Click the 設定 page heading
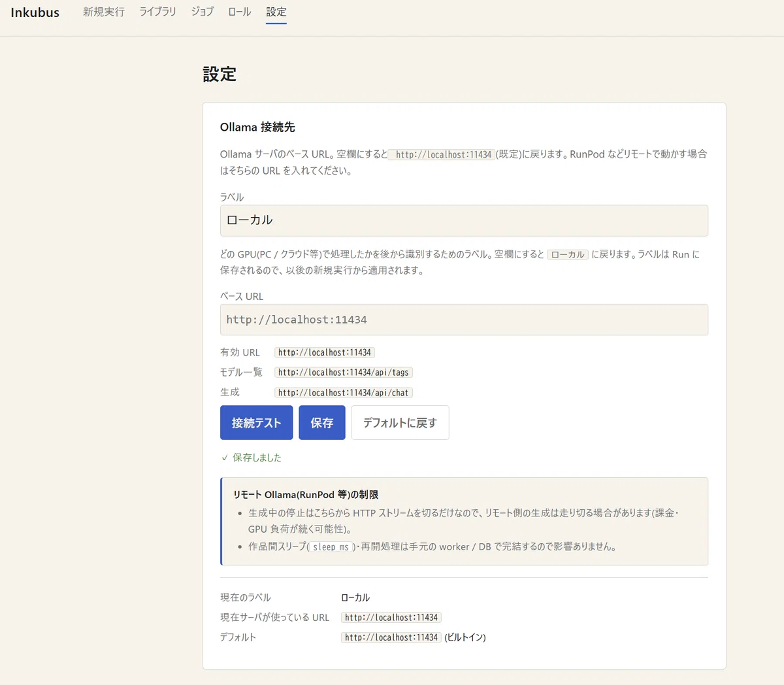This screenshot has width=784, height=685. pyautogui.click(x=220, y=74)
